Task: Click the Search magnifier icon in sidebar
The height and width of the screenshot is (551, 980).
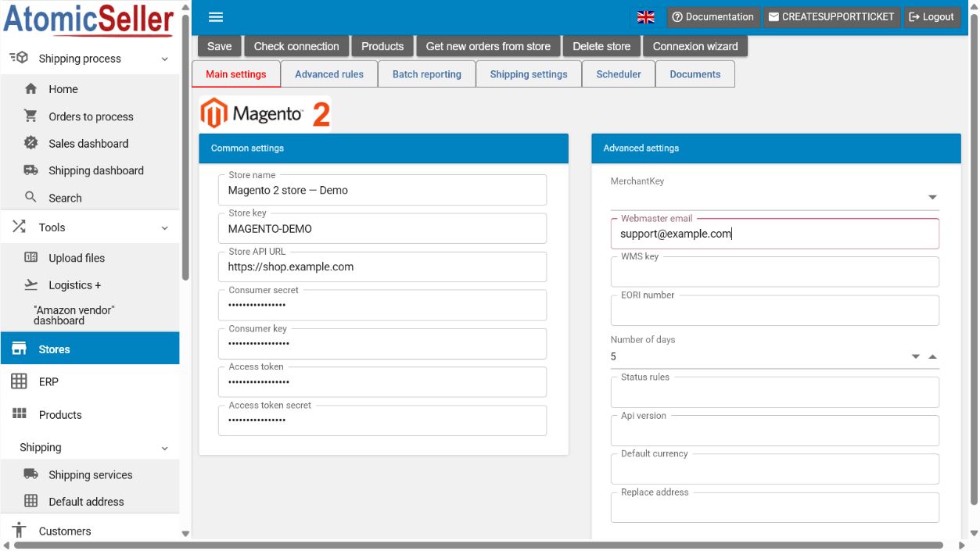Action: click(x=31, y=197)
